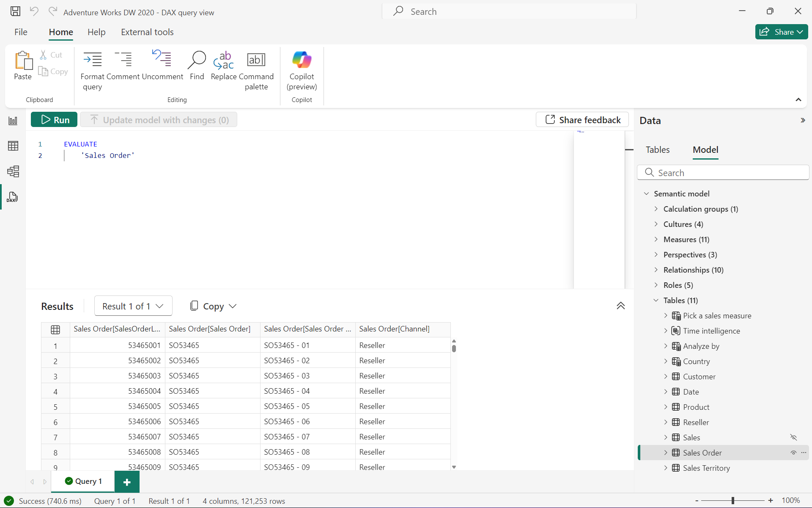812x508 pixels.
Task: Toggle visibility of Sales Order table
Action: (x=793, y=453)
